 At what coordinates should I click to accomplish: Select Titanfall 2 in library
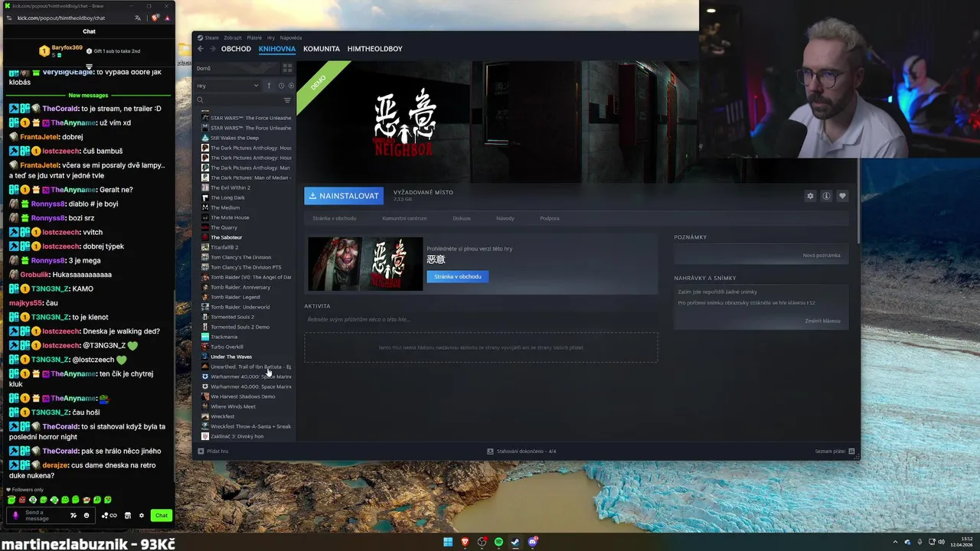click(224, 247)
